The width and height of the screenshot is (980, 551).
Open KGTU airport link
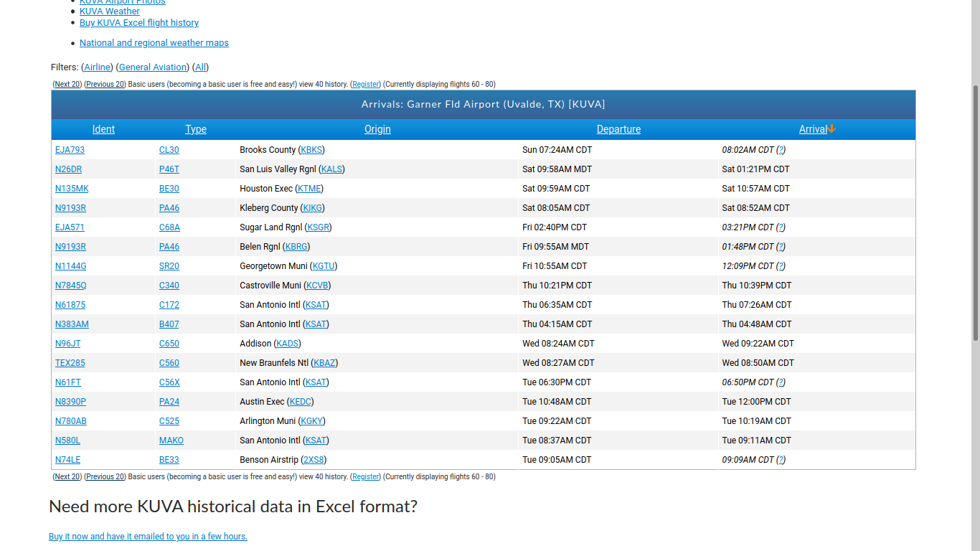(x=324, y=266)
